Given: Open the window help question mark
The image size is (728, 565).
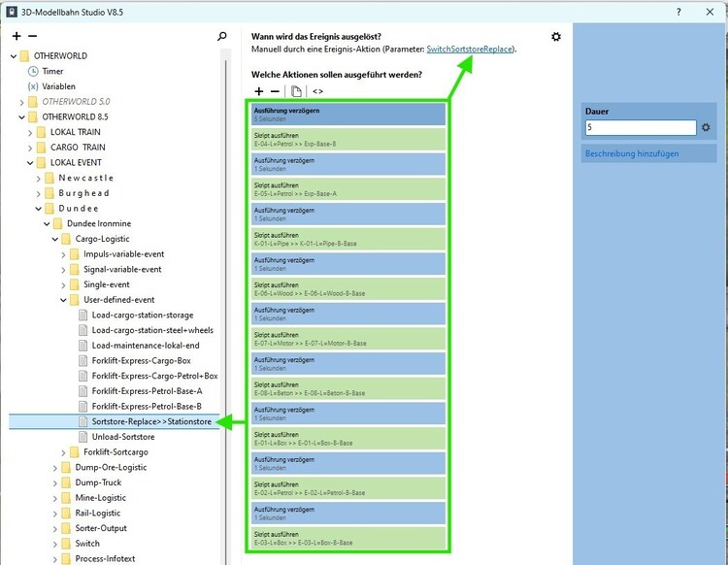Looking at the screenshot, I should pyautogui.click(x=678, y=10).
